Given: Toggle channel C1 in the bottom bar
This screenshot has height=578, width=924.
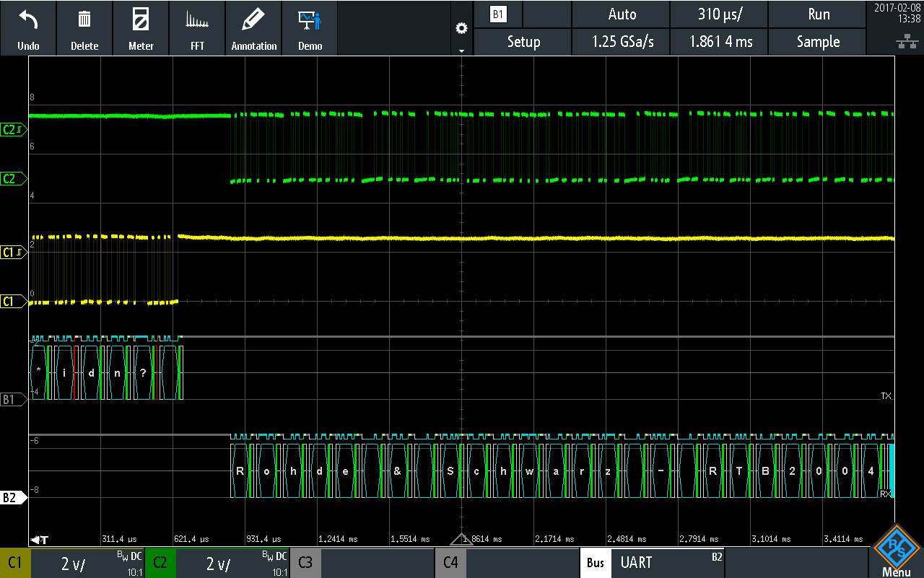Looking at the screenshot, I should 14,564.
